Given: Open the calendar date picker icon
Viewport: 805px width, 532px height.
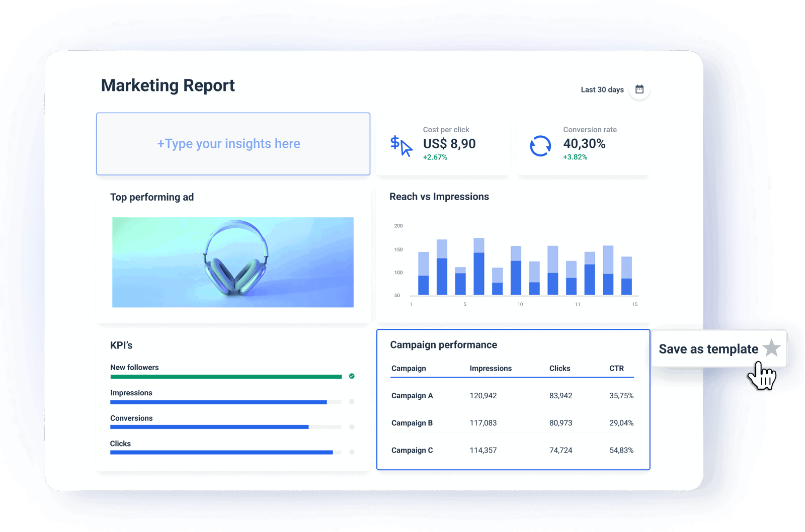Looking at the screenshot, I should pyautogui.click(x=639, y=88).
